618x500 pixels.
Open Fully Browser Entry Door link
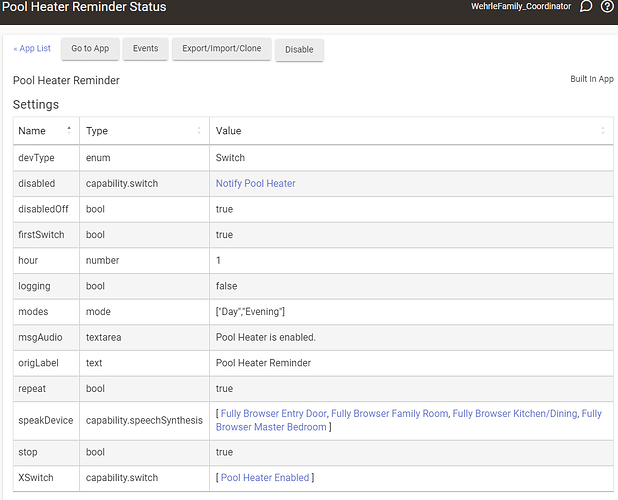coord(274,414)
